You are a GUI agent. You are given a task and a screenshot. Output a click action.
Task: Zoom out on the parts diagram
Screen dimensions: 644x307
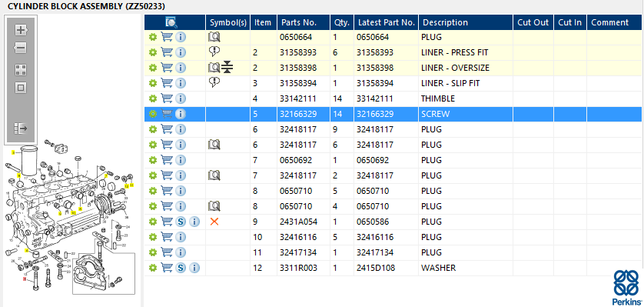(x=21, y=48)
